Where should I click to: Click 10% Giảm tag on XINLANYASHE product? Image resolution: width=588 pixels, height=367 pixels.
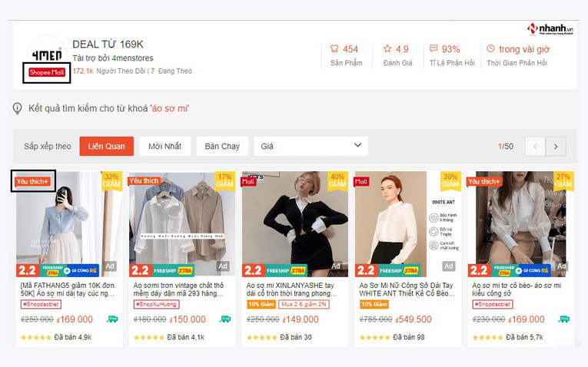[x=261, y=305]
